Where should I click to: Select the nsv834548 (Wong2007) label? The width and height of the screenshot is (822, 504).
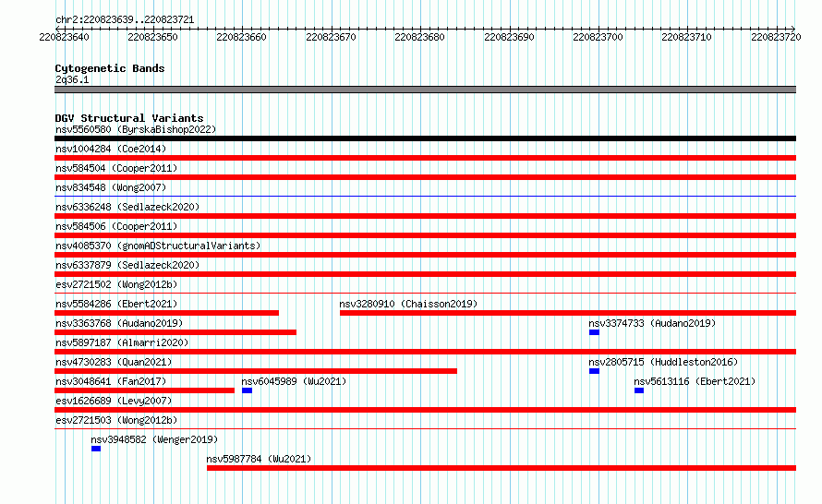(x=111, y=187)
